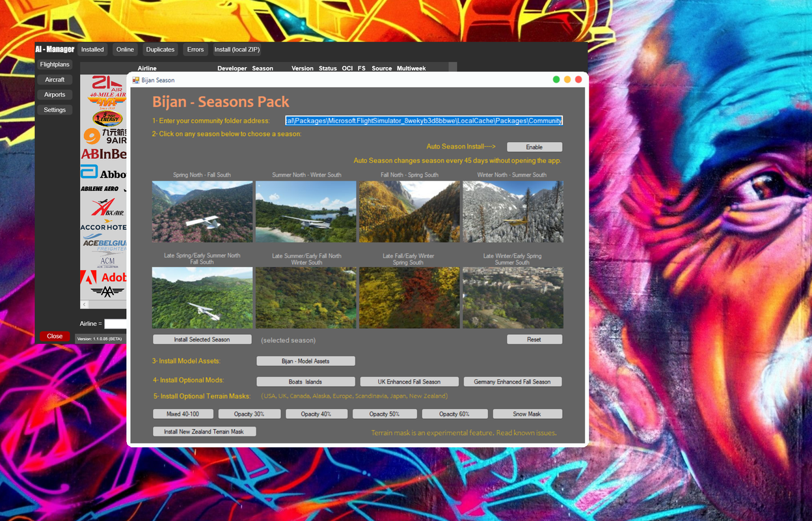Install Germany Enhanced Fall Season mod
Screen dimensions: 812x521
click(513, 382)
